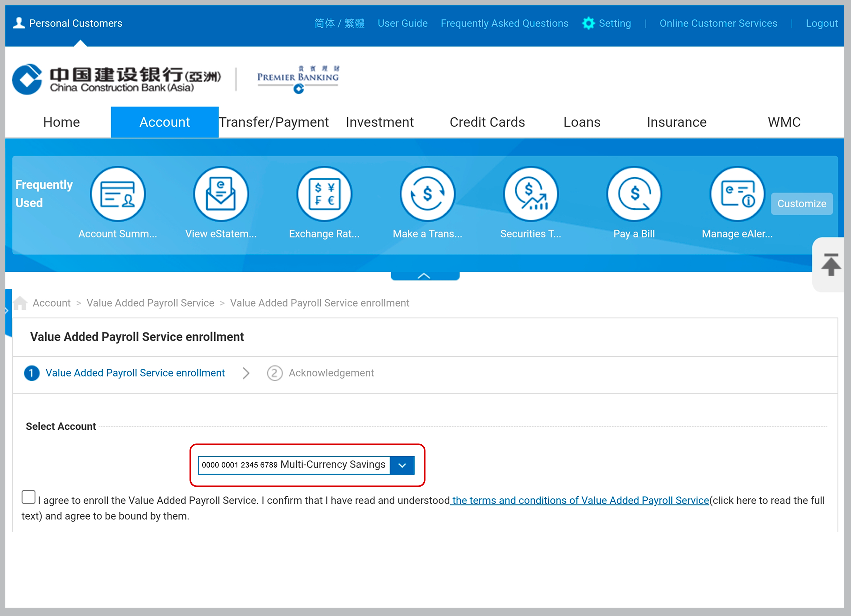The width and height of the screenshot is (851, 616).
Task: Click the Logout link
Action: coord(821,23)
